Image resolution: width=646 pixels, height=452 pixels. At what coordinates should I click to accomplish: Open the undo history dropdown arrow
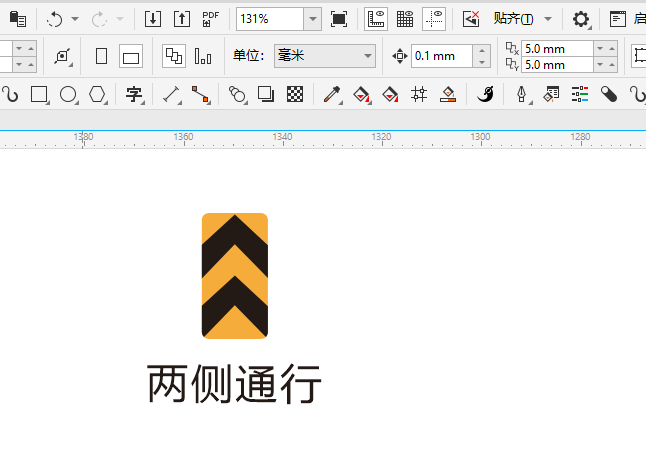tap(75, 19)
